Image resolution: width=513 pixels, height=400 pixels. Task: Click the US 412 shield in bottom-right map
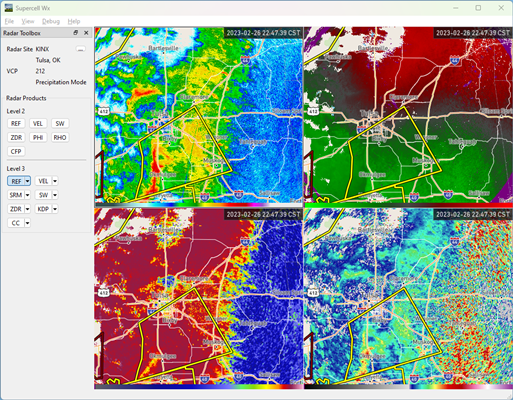coord(313,293)
